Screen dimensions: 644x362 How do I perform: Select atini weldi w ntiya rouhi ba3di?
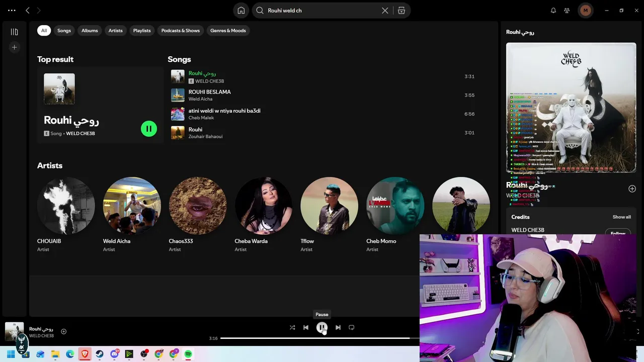pyautogui.click(x=322, y=114)
